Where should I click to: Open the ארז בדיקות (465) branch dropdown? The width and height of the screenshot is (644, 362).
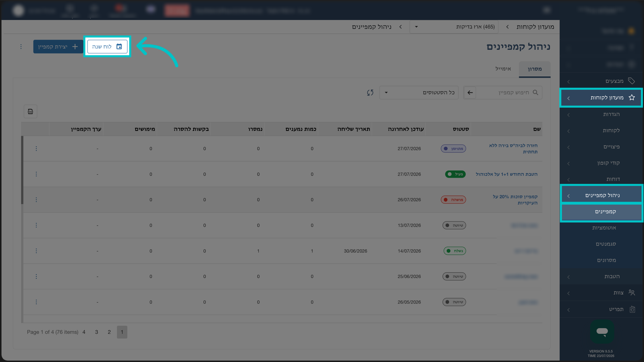point(454,27)
